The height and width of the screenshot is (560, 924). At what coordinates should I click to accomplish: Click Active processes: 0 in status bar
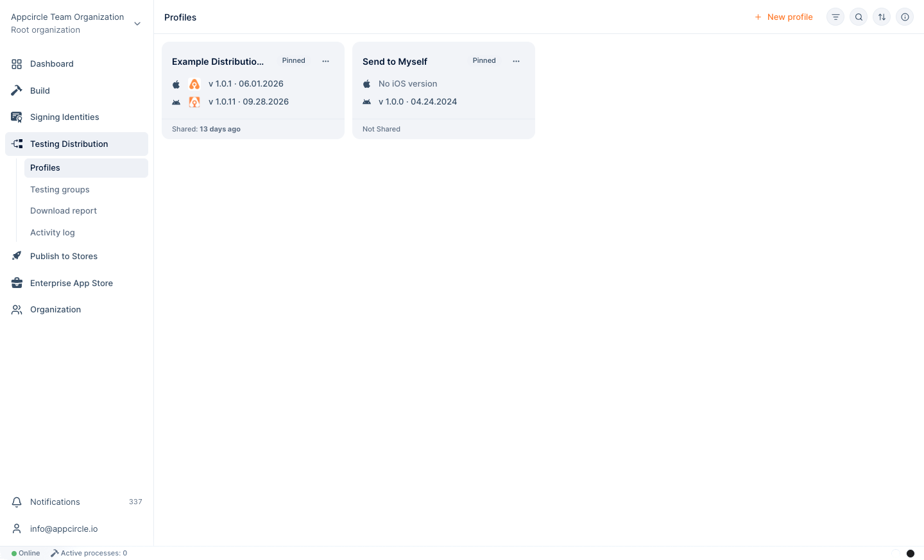tap(89, 553)
